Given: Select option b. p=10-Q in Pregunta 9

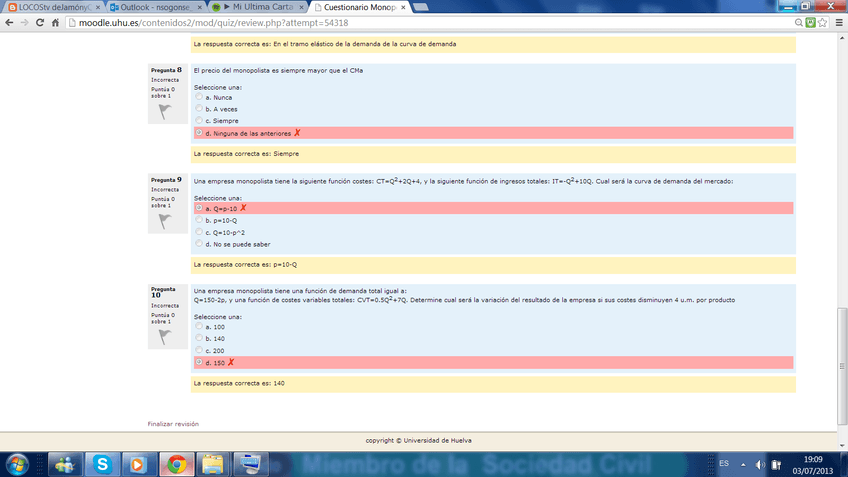Looking at the screenshot, I should [x=199, y=220].
